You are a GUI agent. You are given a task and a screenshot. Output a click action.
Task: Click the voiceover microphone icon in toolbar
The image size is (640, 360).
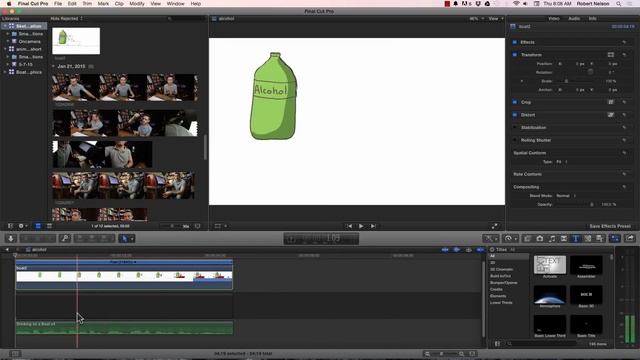pos(11,238)
